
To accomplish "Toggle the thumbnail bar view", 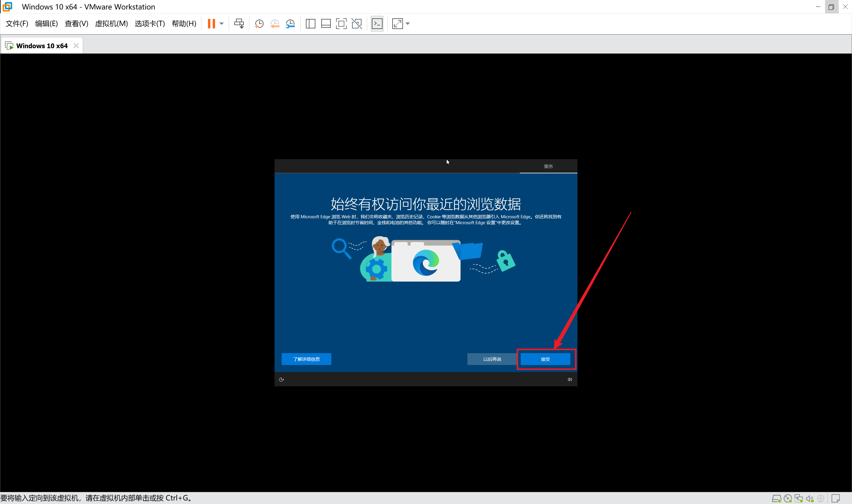I will (x=326, y=24).
